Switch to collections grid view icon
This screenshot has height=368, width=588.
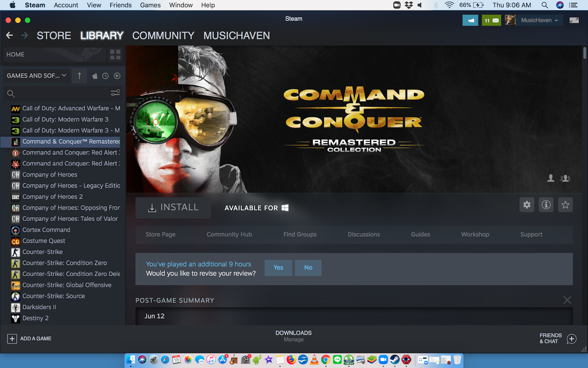115,55
